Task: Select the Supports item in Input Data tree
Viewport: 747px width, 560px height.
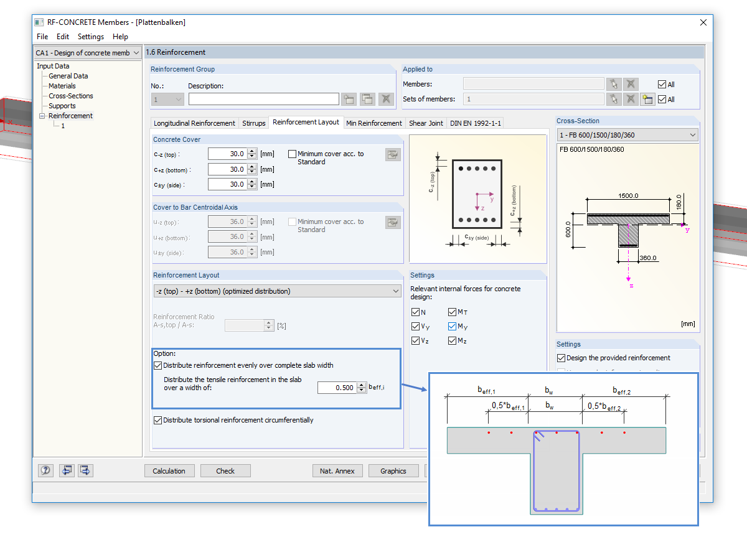Action: 62,106
